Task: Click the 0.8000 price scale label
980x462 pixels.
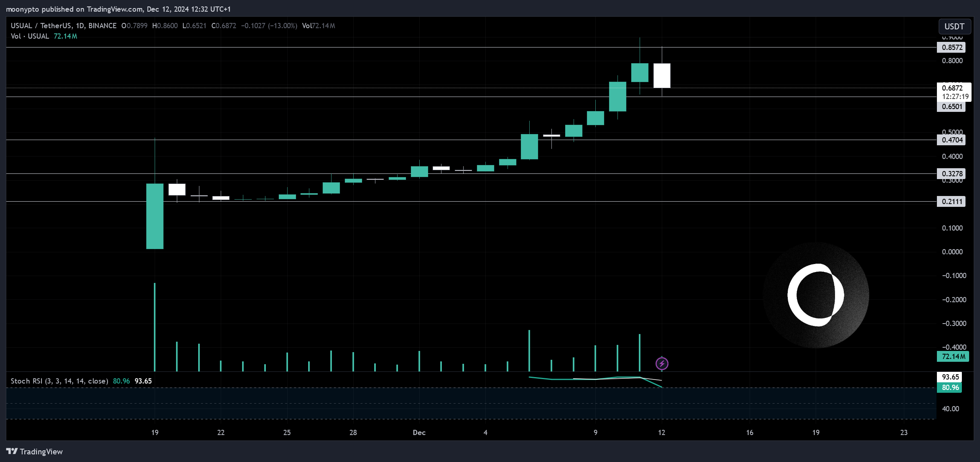Action: [x=952, y=61]
